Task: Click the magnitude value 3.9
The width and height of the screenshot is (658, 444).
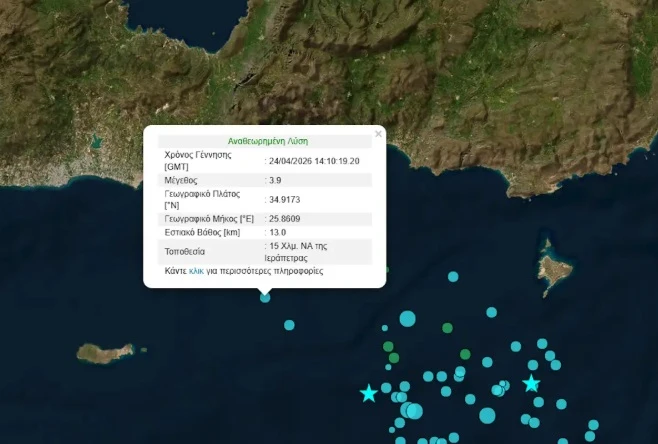Action: [x=276, y=180]
